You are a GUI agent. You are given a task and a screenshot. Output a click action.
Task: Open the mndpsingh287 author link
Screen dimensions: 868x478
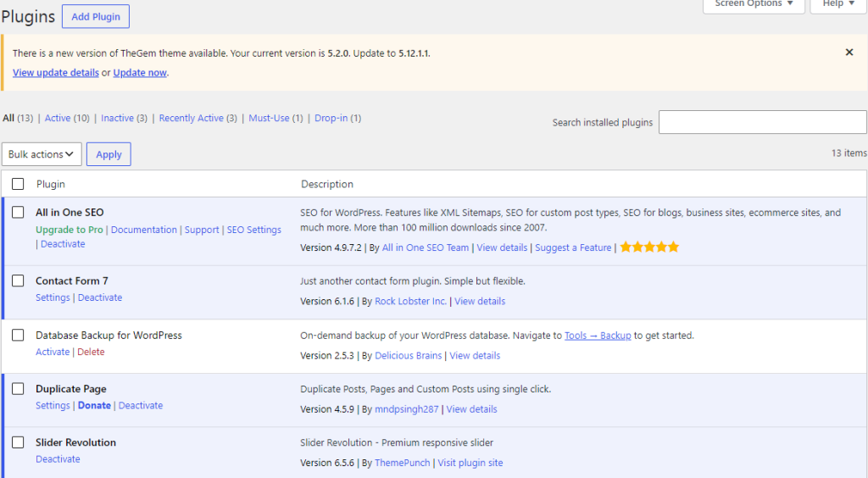(406, 409)
